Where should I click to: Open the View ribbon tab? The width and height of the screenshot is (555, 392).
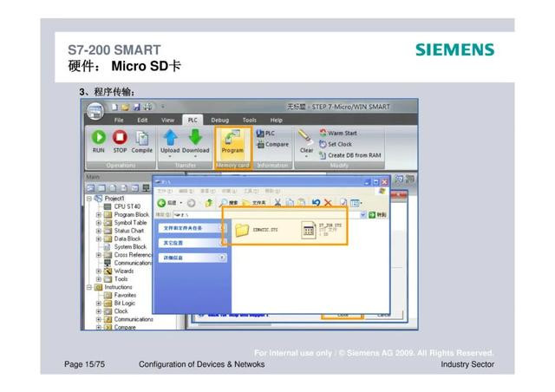click(x=167, y=120)
